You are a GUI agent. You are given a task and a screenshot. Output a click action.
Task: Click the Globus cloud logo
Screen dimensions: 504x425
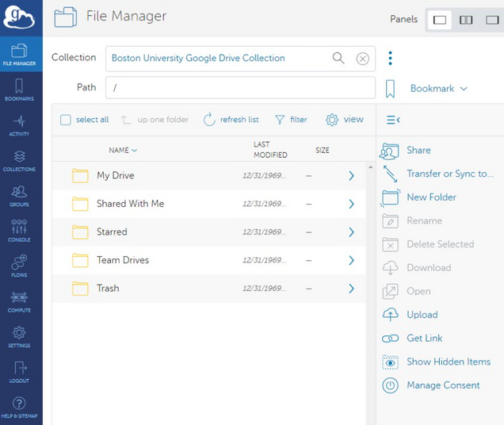(x=19, y=17)
